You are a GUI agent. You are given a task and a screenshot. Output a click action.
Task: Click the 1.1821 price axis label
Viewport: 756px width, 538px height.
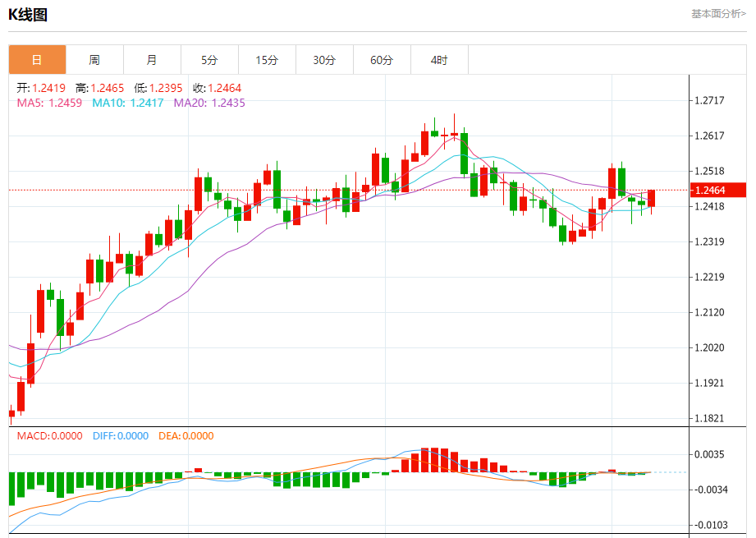709,418
